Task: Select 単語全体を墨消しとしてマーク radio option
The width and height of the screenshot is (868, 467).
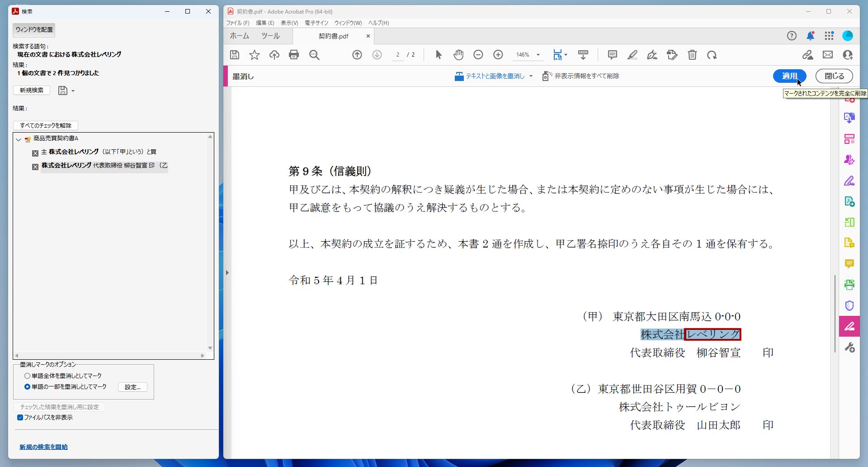Action: (28, 376)
